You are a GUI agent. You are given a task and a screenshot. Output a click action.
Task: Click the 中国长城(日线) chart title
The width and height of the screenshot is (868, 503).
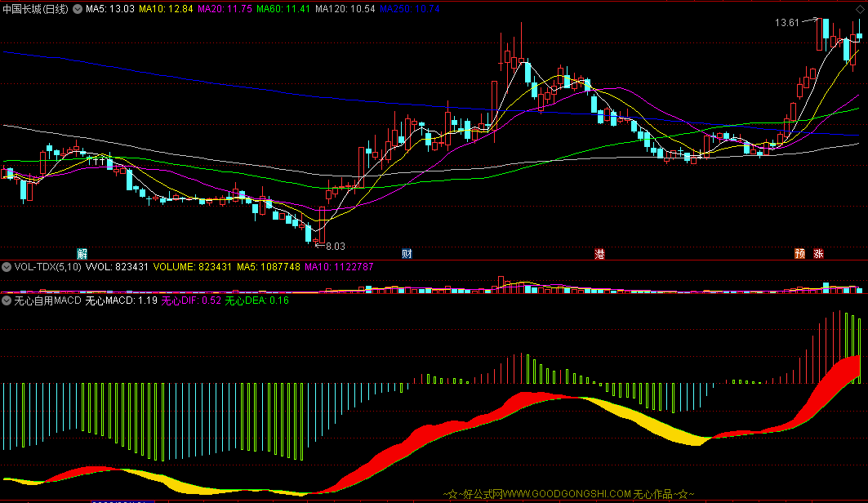coord(35,9)
